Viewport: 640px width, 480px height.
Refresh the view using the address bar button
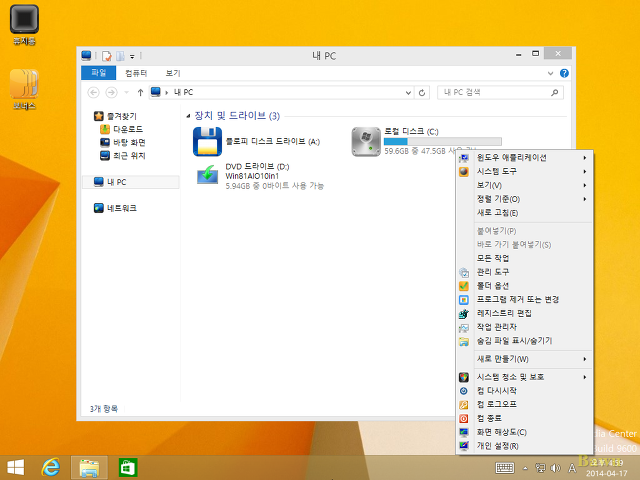[422, 93]
